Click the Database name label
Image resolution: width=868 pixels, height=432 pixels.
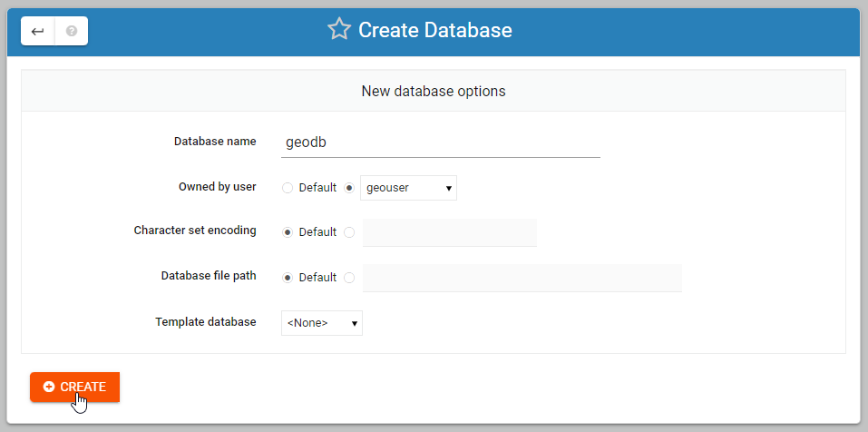click(x=215, y=142)
